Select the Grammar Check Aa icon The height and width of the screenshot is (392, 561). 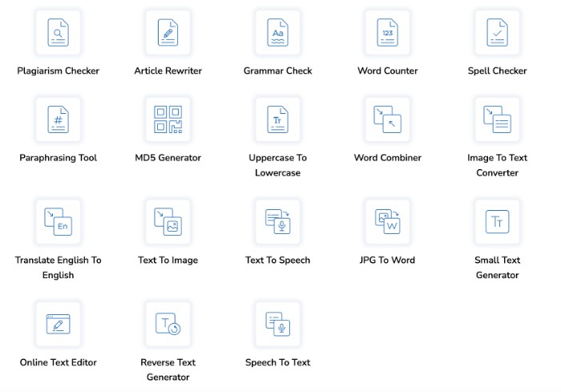pos(278,33)
